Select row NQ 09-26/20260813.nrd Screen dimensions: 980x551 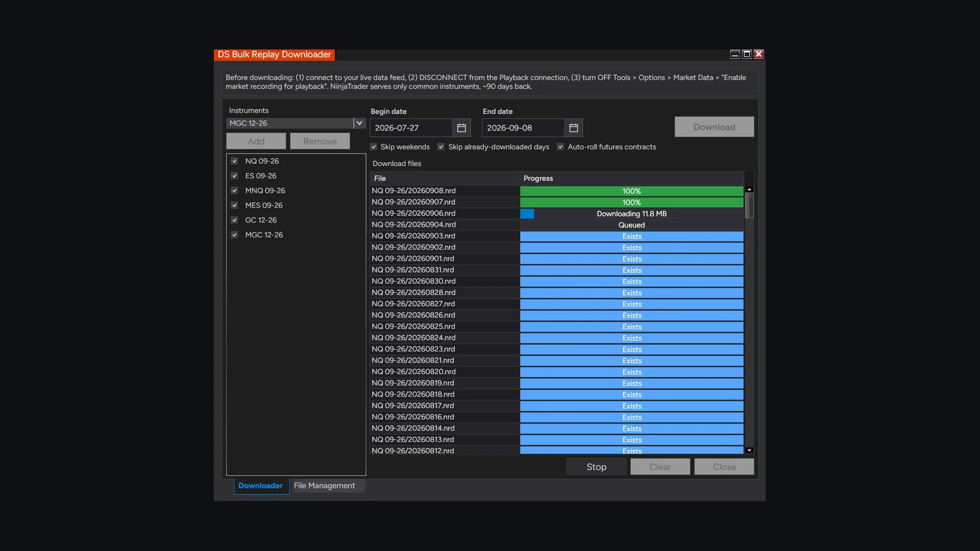557,439
